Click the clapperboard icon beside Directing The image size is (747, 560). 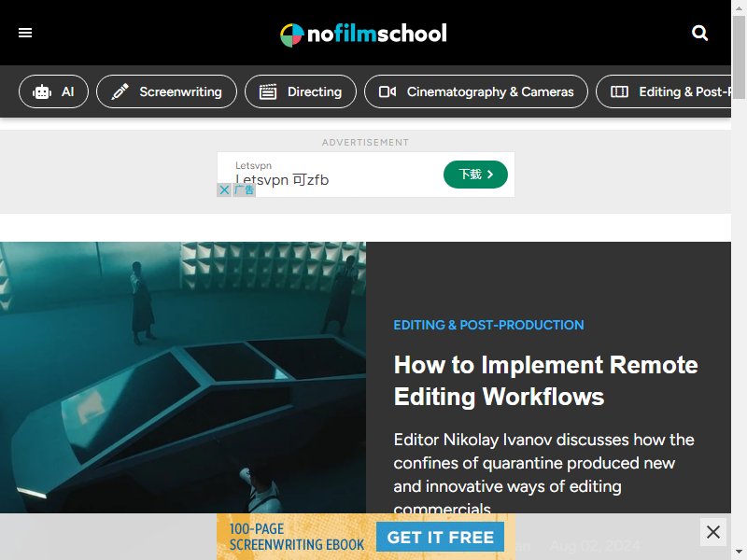268,91
